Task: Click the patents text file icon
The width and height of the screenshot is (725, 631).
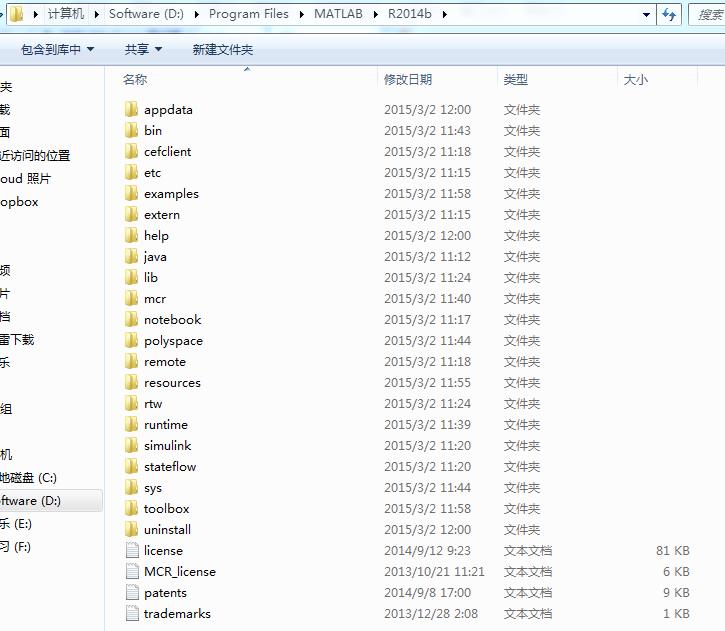Action: pyautogui.click(x=132, y=593)
